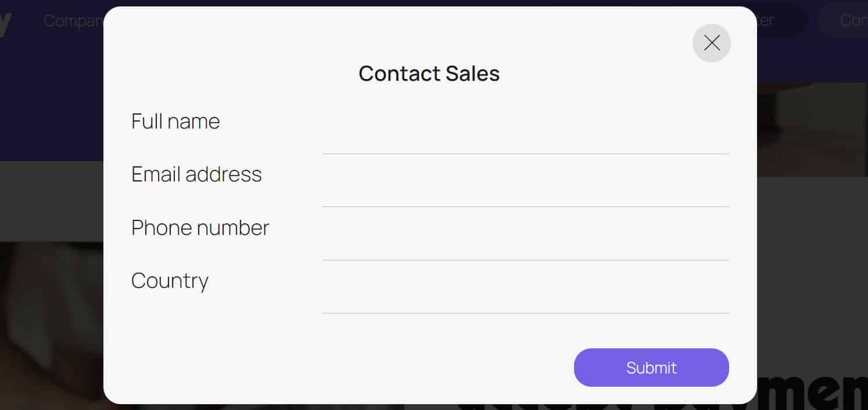868x410 pixels.
Task: Select the Email address label
Action: pyautogui.click(x=196, y=174)
